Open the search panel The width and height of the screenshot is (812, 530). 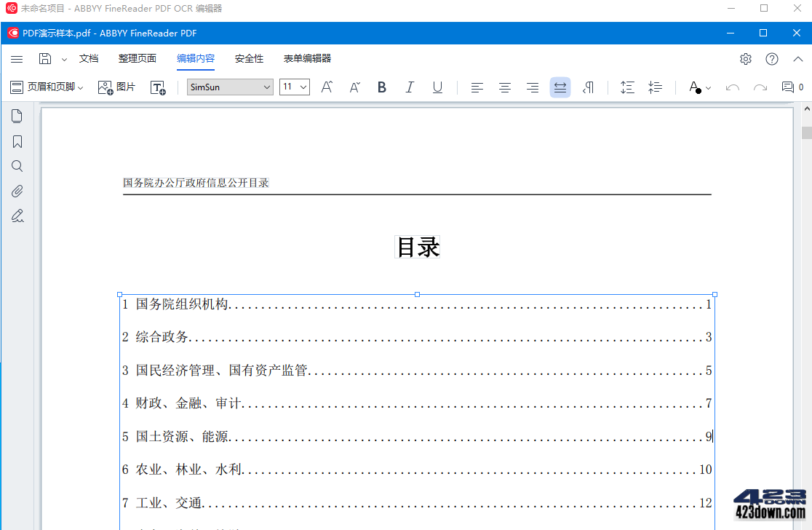pyautogui.click(x=17, y=165)
